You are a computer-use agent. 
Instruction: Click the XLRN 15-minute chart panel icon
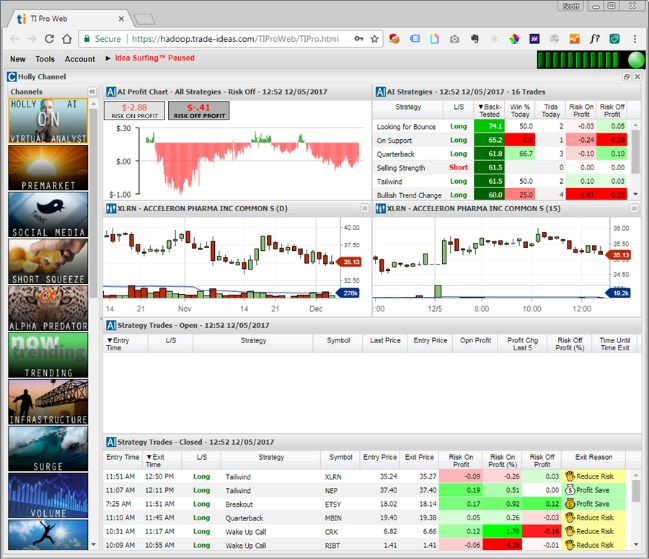380,209
